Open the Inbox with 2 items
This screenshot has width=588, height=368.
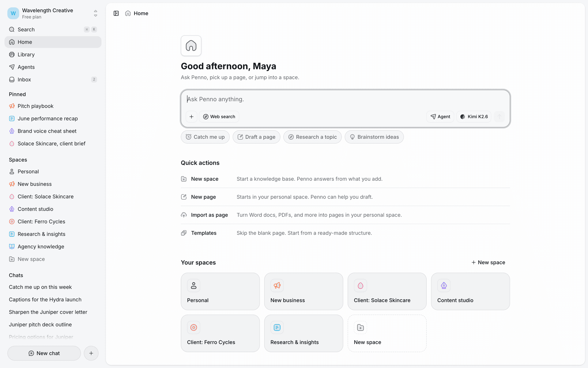click(53, 79)
